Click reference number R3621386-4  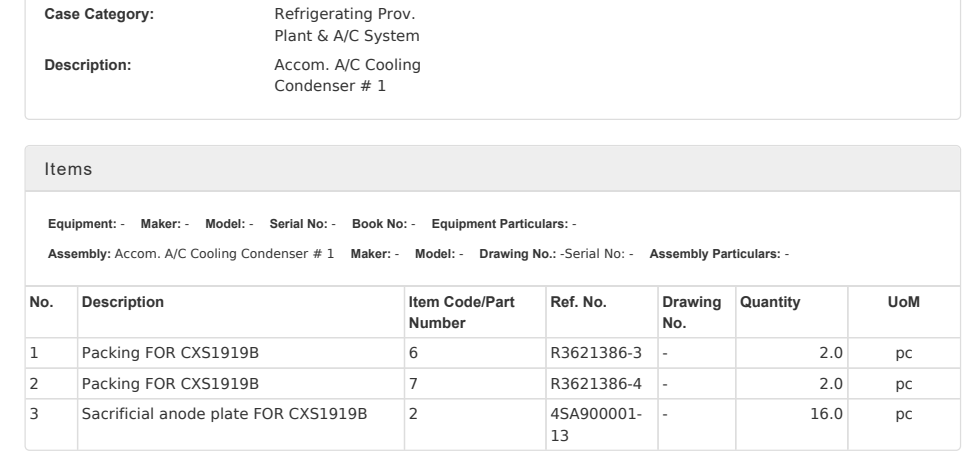[596, 383]
